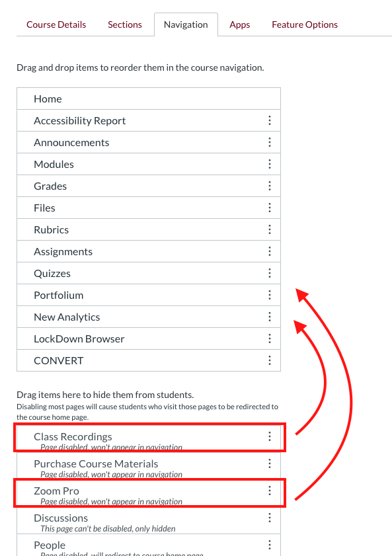Select the Sections tab
Screen dimensions: 392x556
(x=124, y=24)
